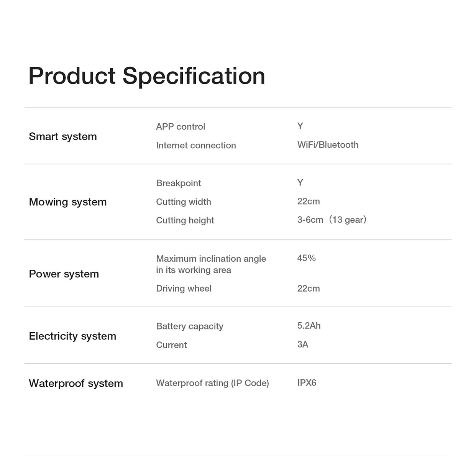Click the 3A current value
The image size is (476, 456).
pos(302,344)
